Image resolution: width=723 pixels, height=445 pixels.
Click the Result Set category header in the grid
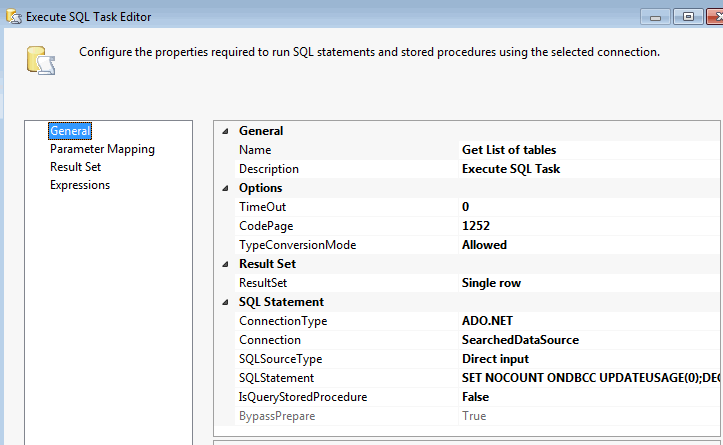click(267, 264)
